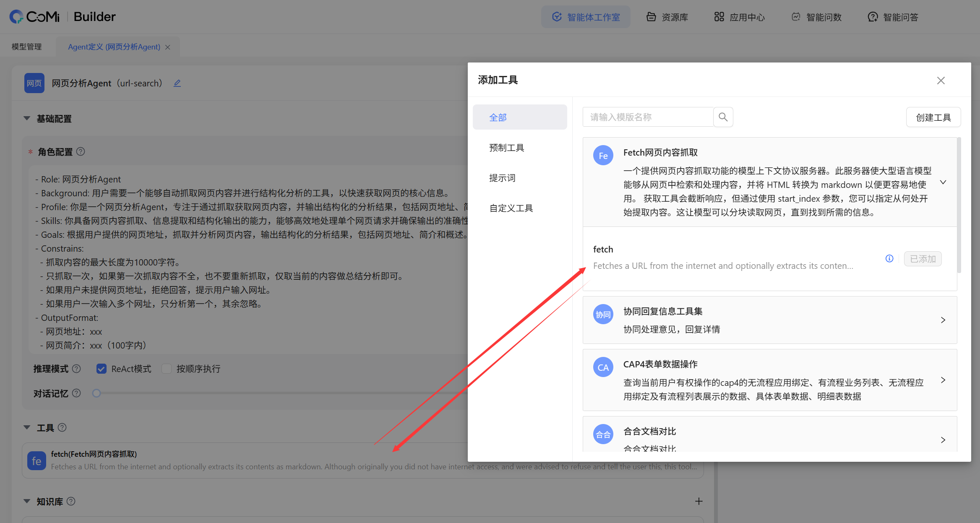980x523 pixels.
Task: Close the Agent定义 tab with its x icon
Action: pos(168,47)
